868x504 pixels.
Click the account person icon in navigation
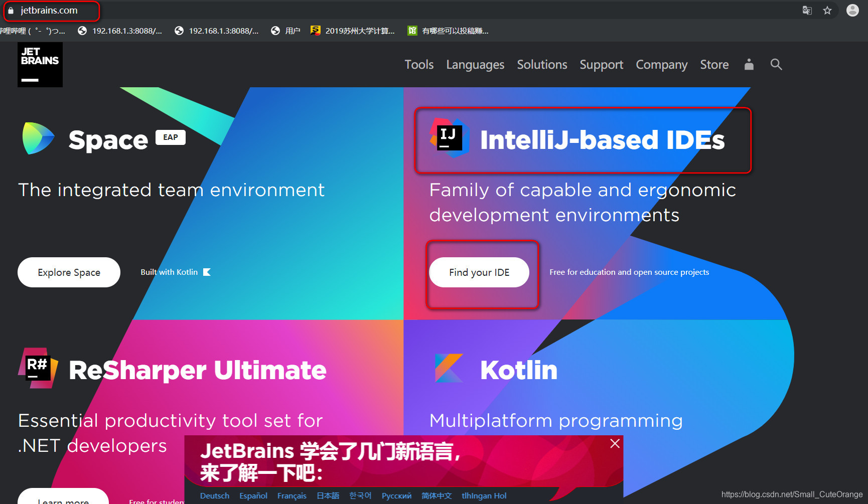(x=749, y=64)
